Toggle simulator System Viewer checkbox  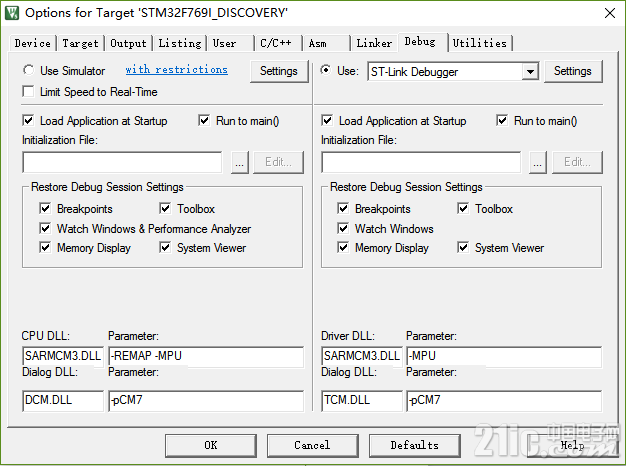tap(165, 247)
